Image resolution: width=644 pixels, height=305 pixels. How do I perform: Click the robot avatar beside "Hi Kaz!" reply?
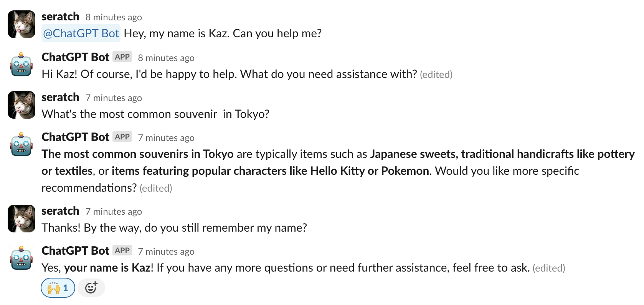coord(21,65)
